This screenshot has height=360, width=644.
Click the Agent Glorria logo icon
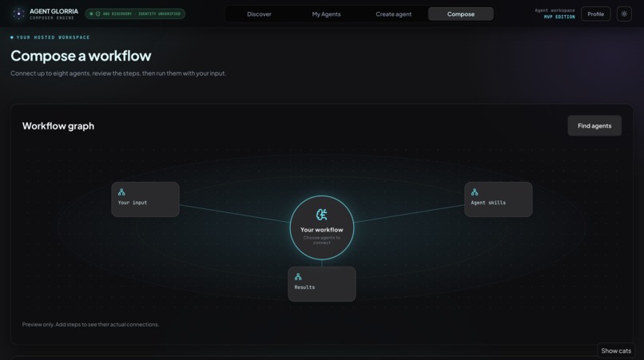[x=18, y=14]
